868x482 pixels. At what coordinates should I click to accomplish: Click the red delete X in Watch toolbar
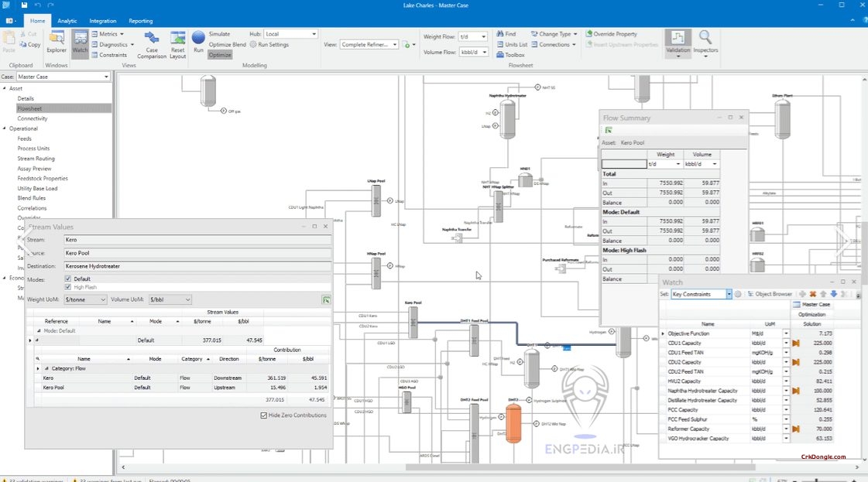813,294
